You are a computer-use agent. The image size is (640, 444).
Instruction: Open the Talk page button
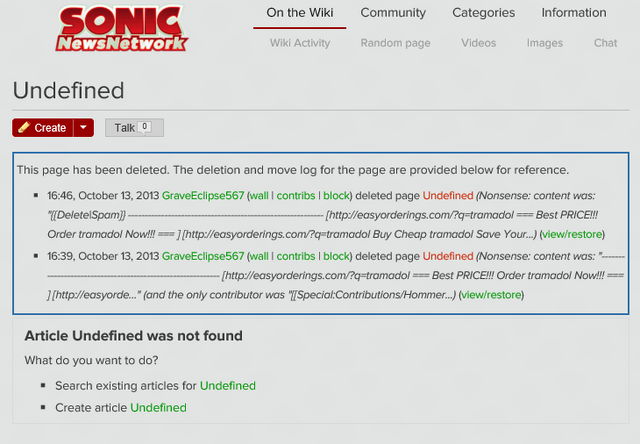click(x=134, y=127)
